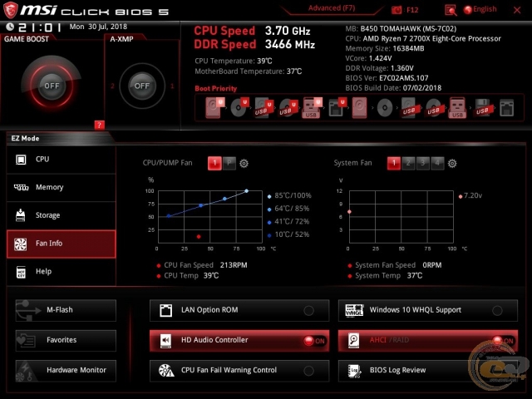Select the Fan Info section
532x399 pixels.
61,244
